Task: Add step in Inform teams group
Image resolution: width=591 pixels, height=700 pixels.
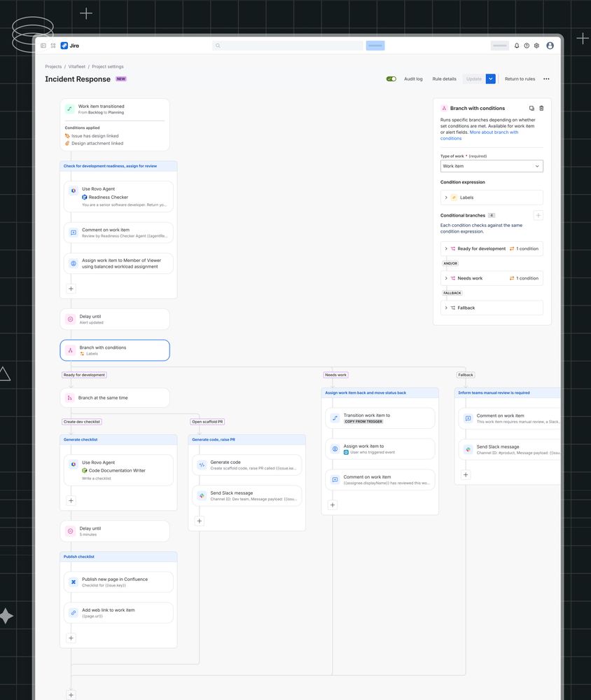Action: click(x=466, y=475)
